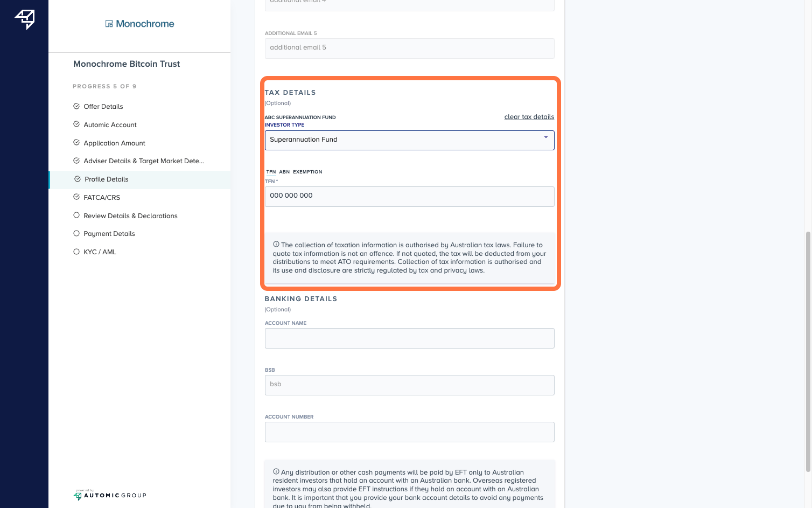
Task: Switch to the ABN tab
Action: pyautogui.click(x=284, y=172)
